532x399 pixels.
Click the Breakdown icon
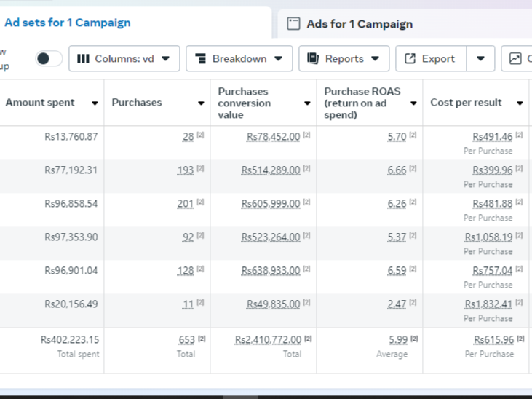pos(200,59)
